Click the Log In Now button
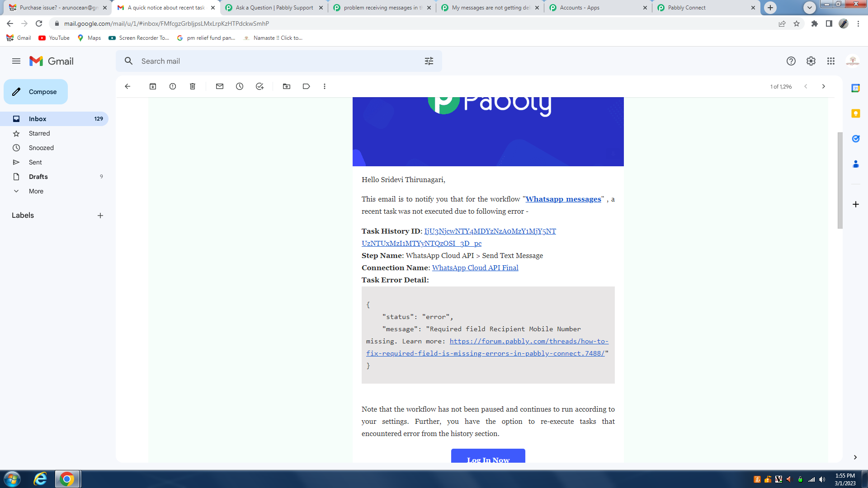 point(488,456)
